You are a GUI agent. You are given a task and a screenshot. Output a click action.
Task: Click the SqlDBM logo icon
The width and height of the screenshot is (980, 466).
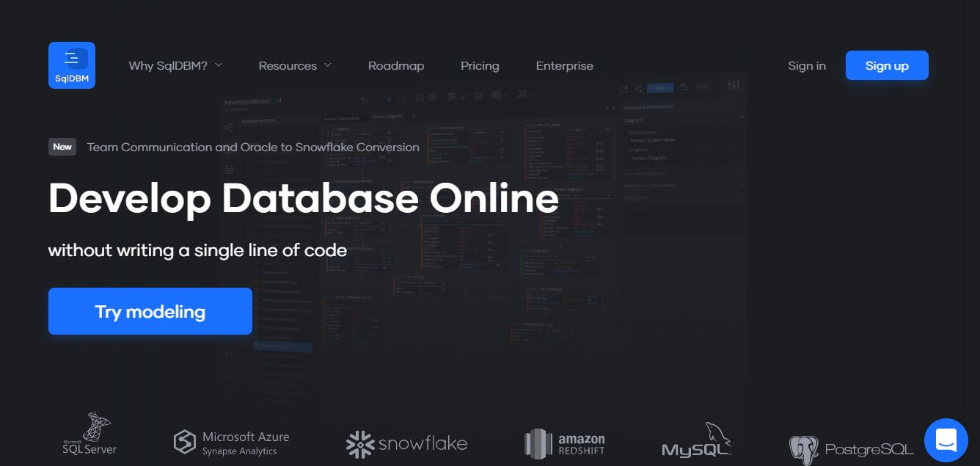pos(72,65)
